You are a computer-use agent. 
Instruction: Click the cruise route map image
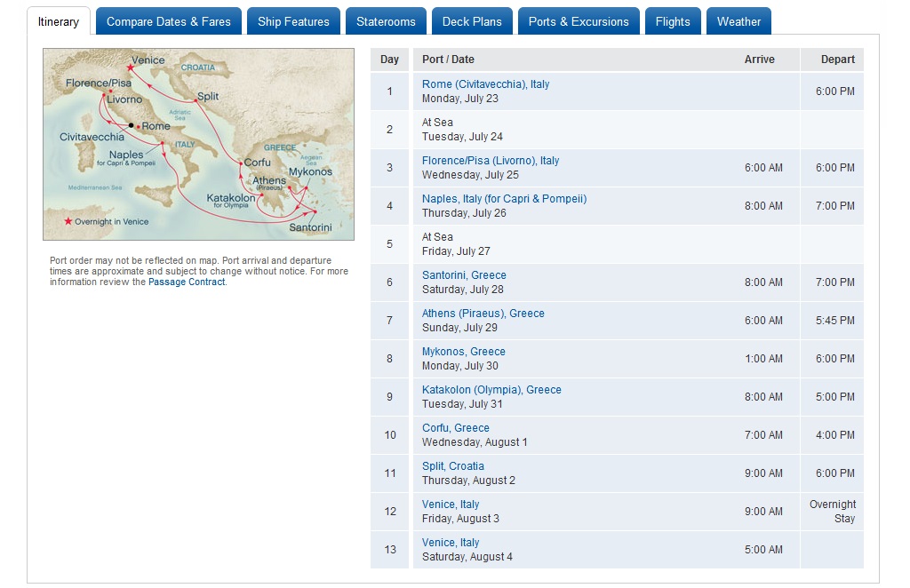coord(198,144)
